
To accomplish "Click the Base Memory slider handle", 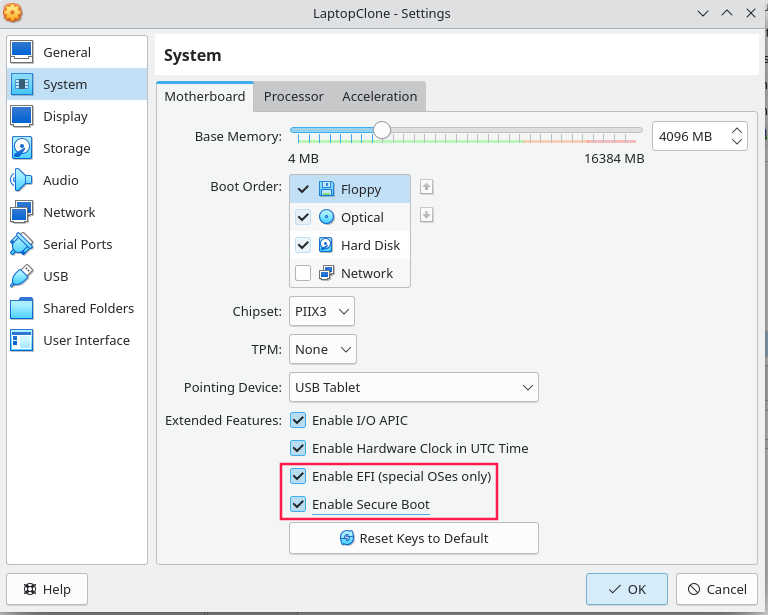I will 381,129.
